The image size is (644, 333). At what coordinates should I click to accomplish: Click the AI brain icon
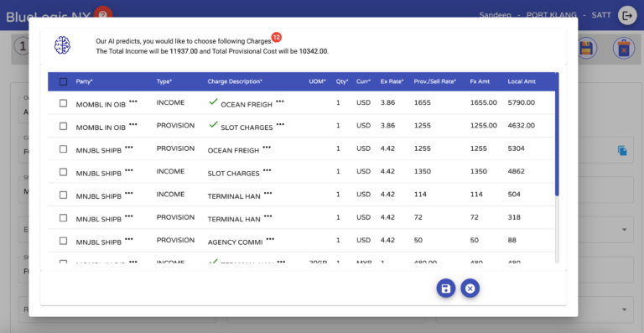click(x=62, y=45)
